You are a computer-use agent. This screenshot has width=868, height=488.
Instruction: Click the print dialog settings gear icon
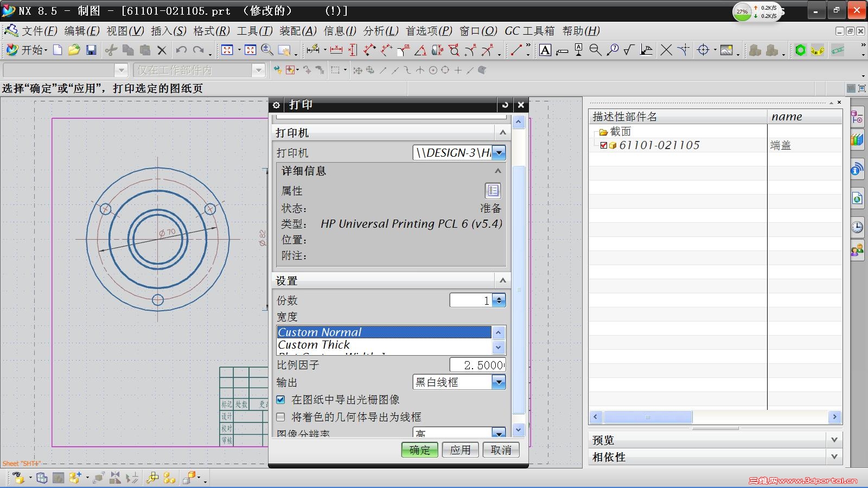[x=276, y=105]
